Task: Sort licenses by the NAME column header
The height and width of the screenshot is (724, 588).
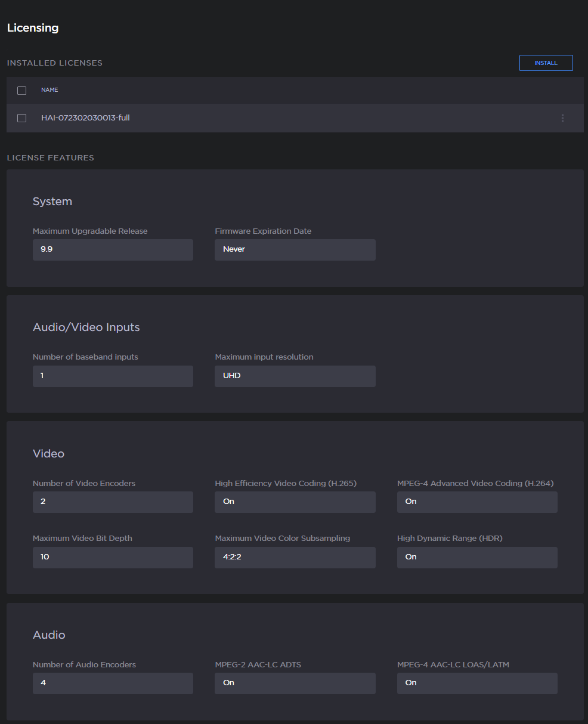Action: point(49,90)
